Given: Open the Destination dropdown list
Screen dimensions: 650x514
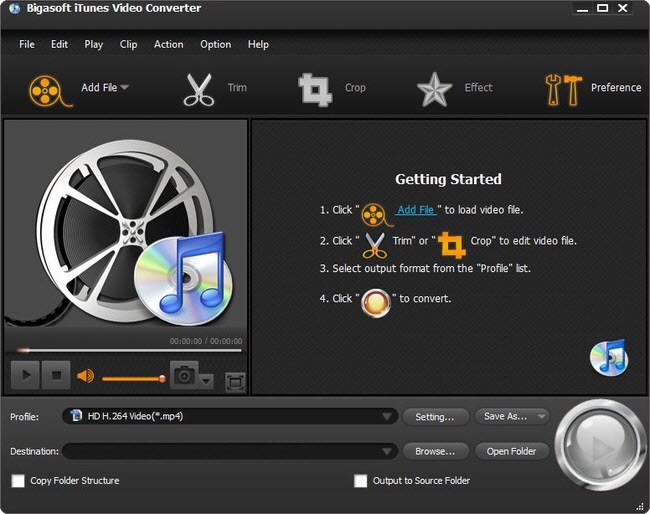Looking at the screenshot, I should 387,451.
